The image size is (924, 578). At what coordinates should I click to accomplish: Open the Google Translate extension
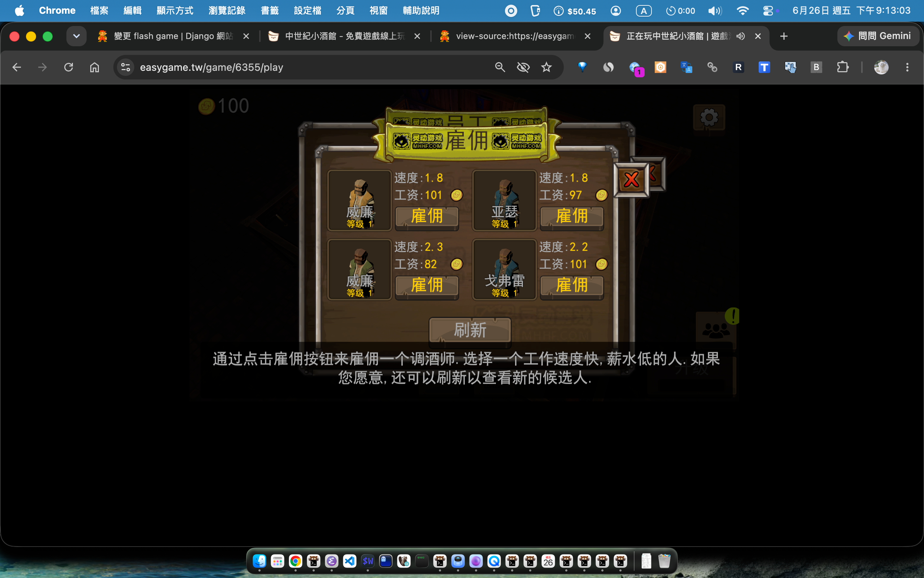(x=686, y=67)
